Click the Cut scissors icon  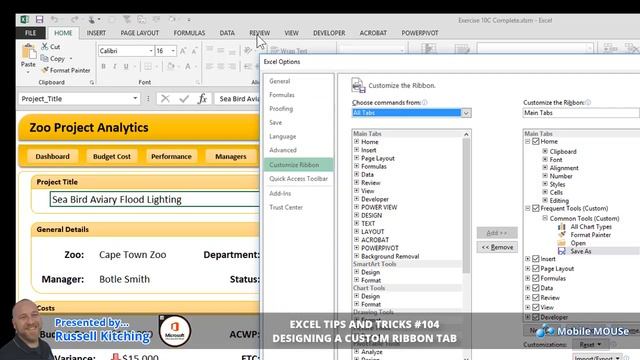tap(44, 47)
